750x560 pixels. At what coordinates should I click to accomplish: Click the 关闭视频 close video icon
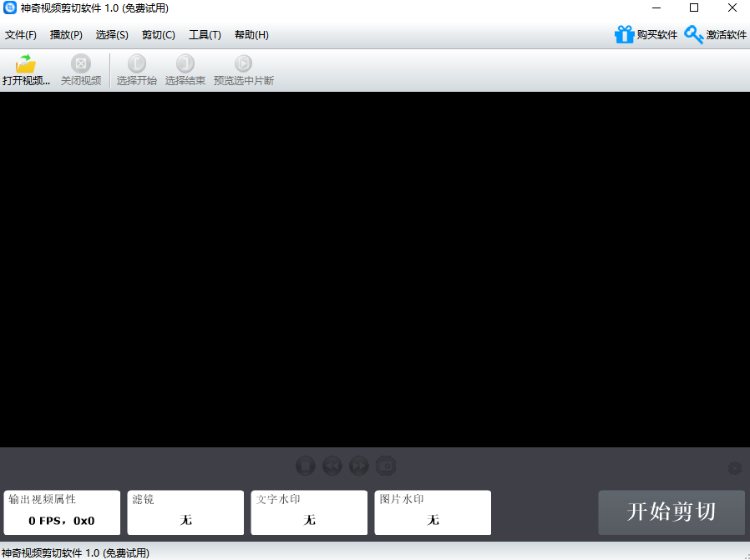pyautogui.click(x=80, y=70)
